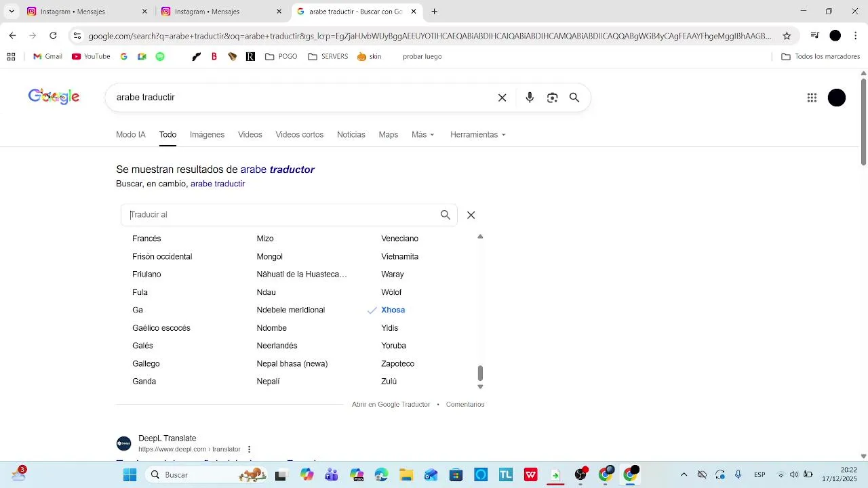Image resolution: width=868 pixels, height=488 pixels.
Task: Open File Explorer from the taskbar
Action: click(x=406, y=474)
